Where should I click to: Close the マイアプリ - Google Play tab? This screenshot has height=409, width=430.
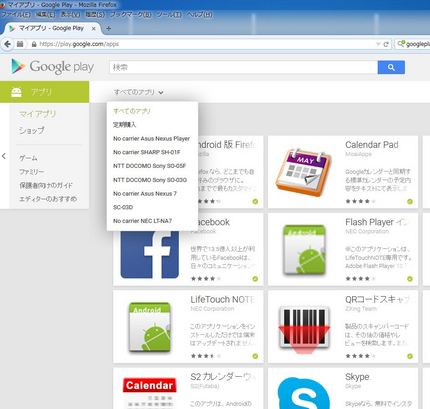click(94, 29)
